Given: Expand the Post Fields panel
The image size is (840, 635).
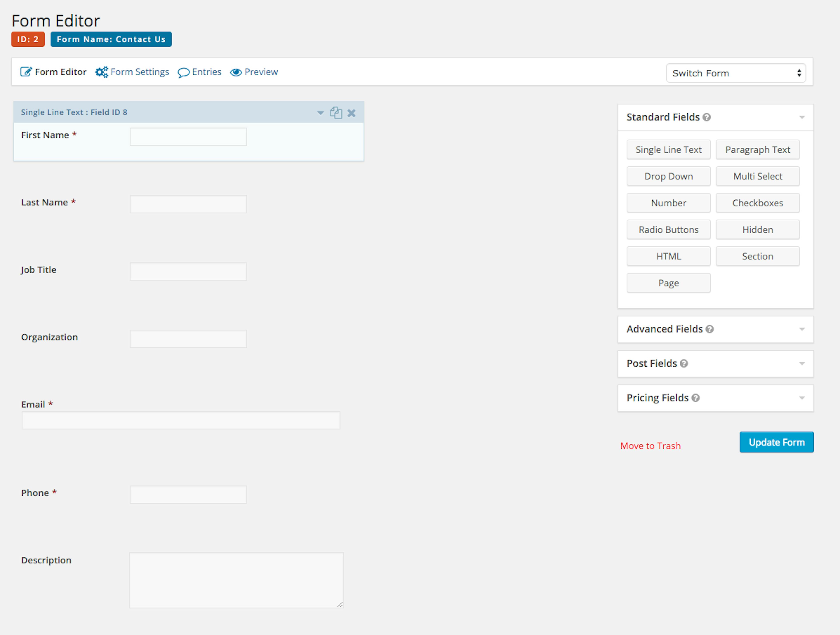Looking at the screenshot, I should [802, 364].
